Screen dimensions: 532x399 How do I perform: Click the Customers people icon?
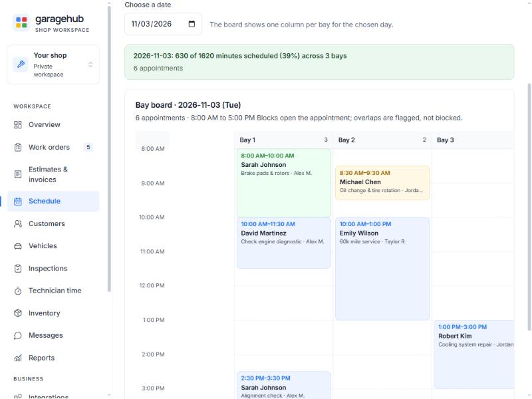pyautogui.click(x=18, y=223)
